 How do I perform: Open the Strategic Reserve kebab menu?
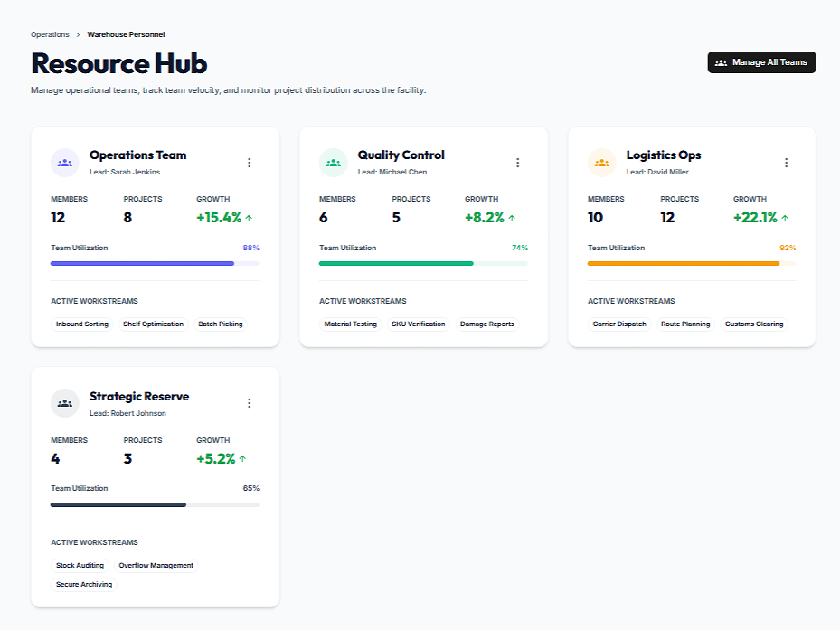pyautogui.click(x=250, y=403)
